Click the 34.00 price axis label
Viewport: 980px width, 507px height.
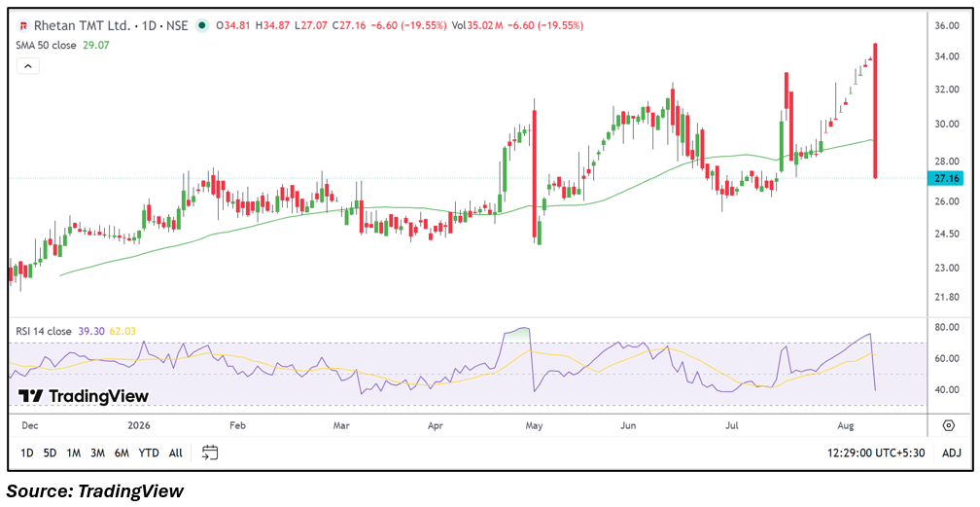point(948,56)
